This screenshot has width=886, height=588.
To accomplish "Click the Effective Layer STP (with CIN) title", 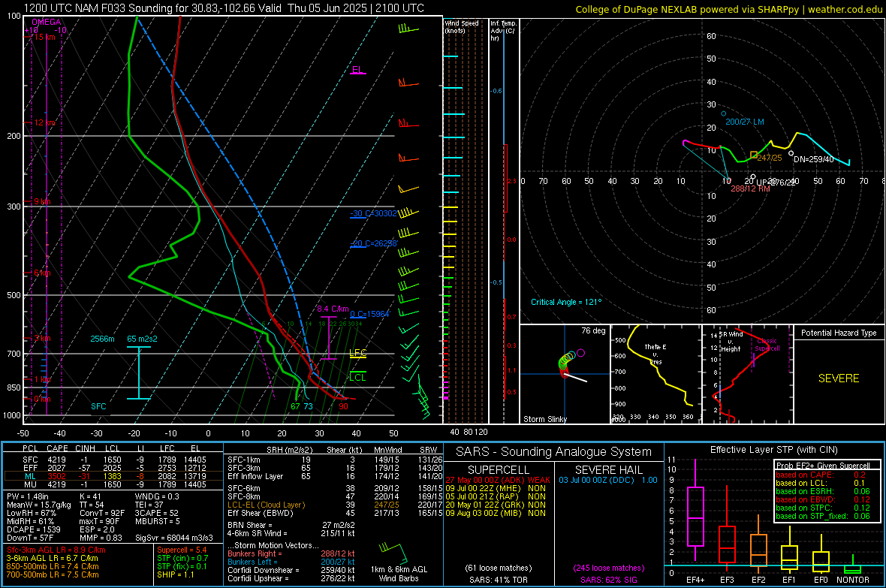I will (x=773, y=450).
